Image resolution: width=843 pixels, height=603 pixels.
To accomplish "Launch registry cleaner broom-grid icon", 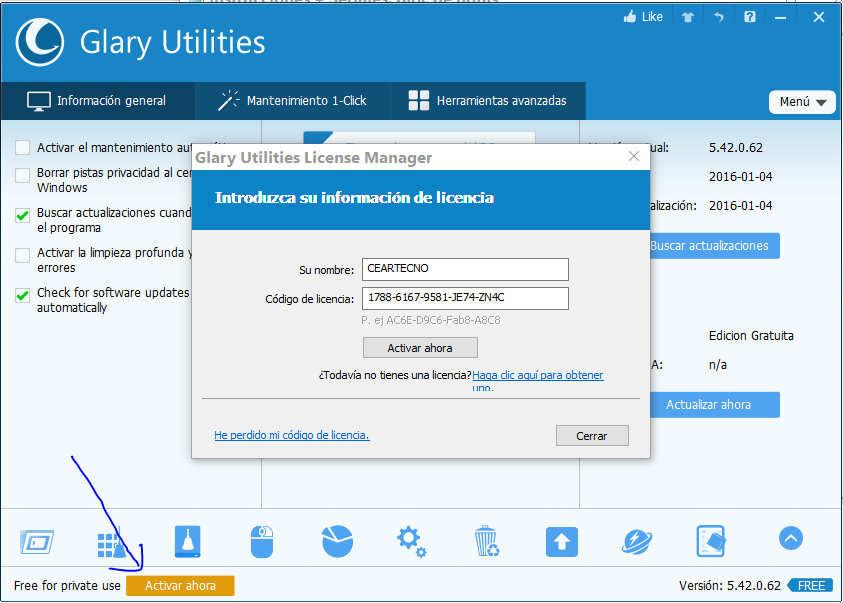I will tap(112, 543).
